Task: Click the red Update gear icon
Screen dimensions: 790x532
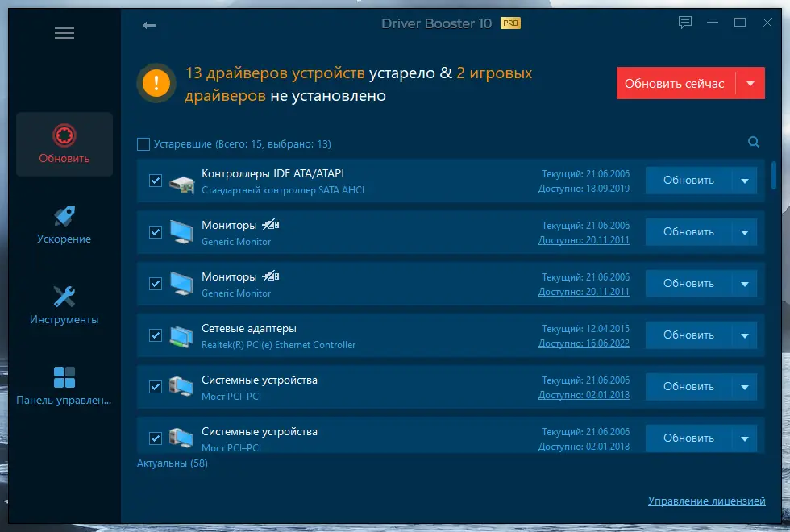Action: pyautogui.click(x=64, y=135)
